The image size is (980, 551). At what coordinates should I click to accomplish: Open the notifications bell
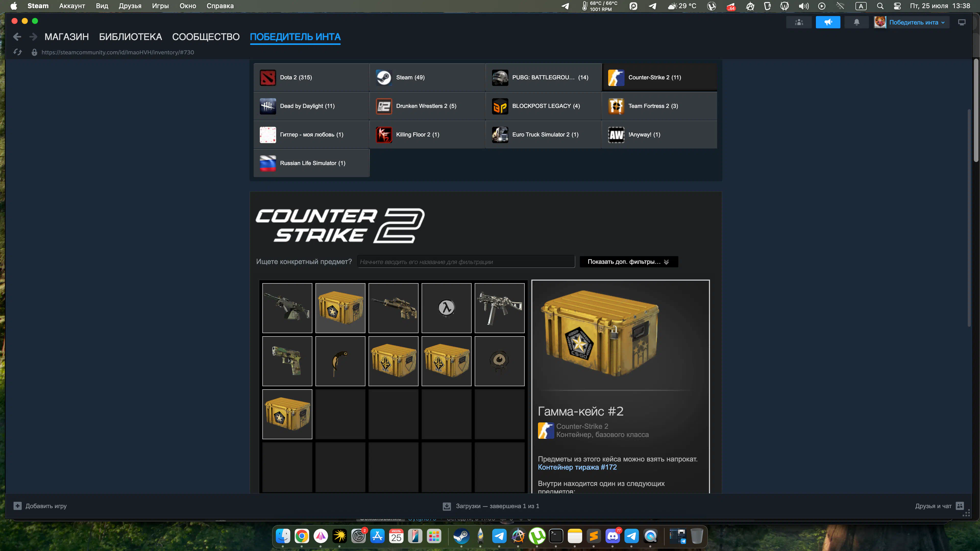[x=856, y=22]
